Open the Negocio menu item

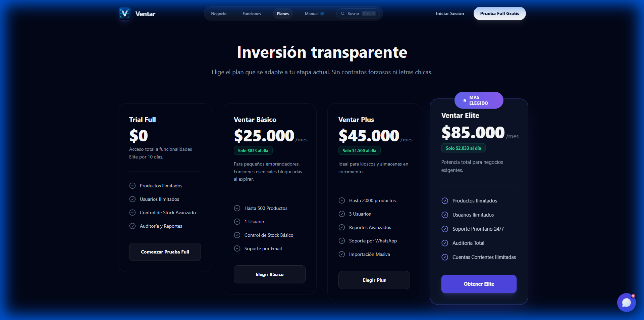219,13
